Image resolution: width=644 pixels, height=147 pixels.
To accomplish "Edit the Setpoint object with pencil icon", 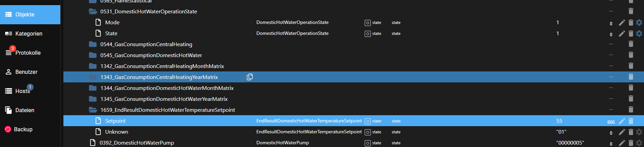I will coord(622,121).
